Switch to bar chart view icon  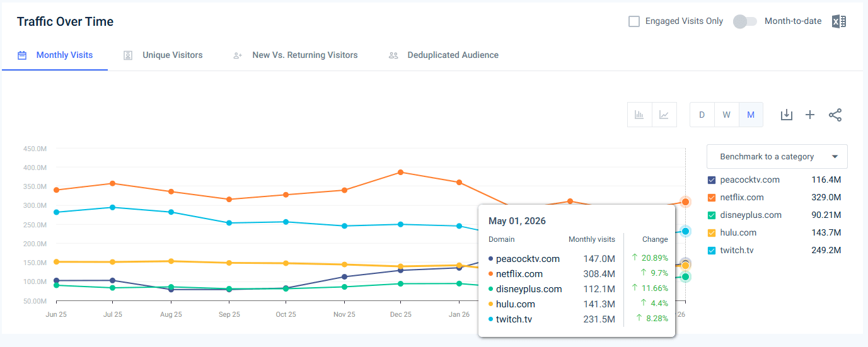pyautogui.click(x=639, y=115)
